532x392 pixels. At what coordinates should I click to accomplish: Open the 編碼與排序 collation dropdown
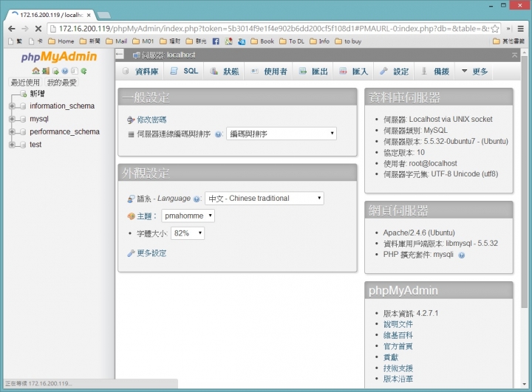[282, 134]
